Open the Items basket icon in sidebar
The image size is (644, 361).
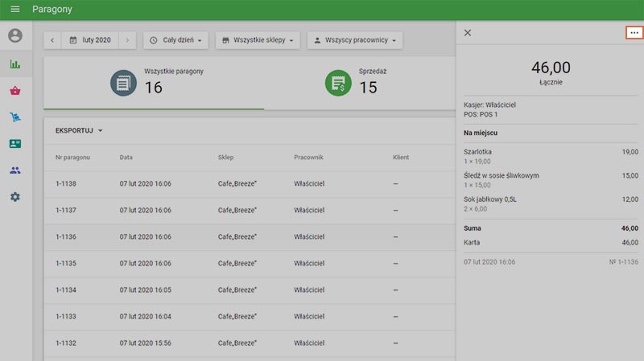pyautogui.click(x=15, y=91)
